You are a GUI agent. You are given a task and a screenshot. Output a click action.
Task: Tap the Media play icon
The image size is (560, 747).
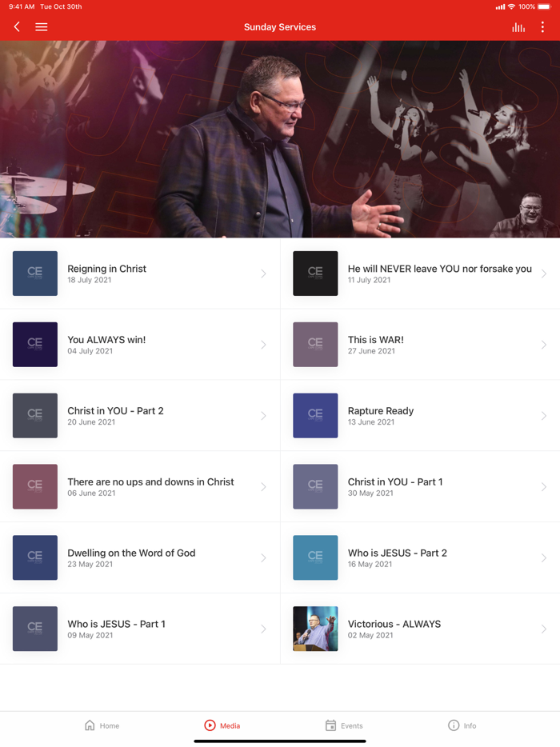pos(210,725)
